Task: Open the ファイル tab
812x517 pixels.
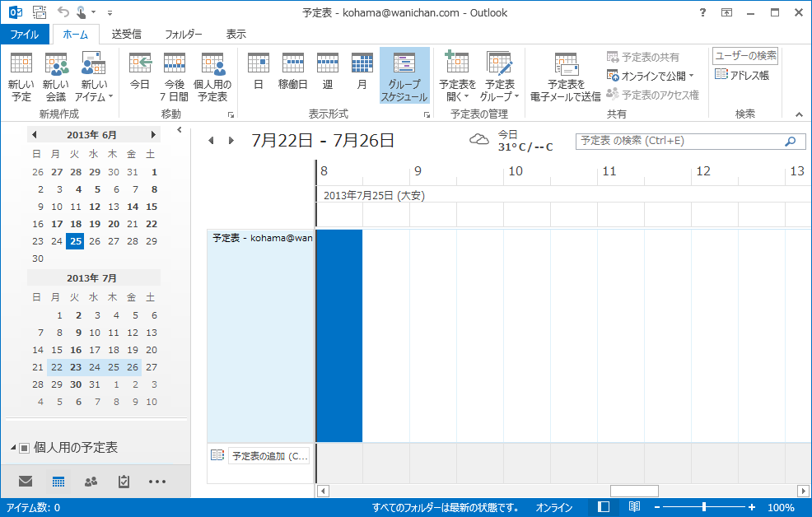Action: tap(25, 34)
